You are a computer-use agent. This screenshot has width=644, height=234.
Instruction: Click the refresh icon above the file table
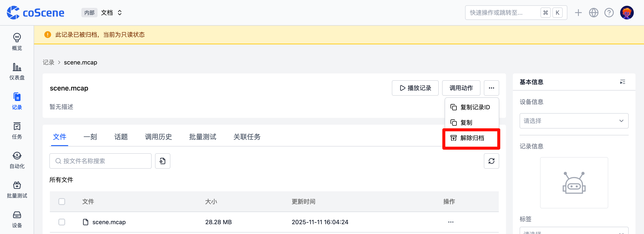pos(492,161)
